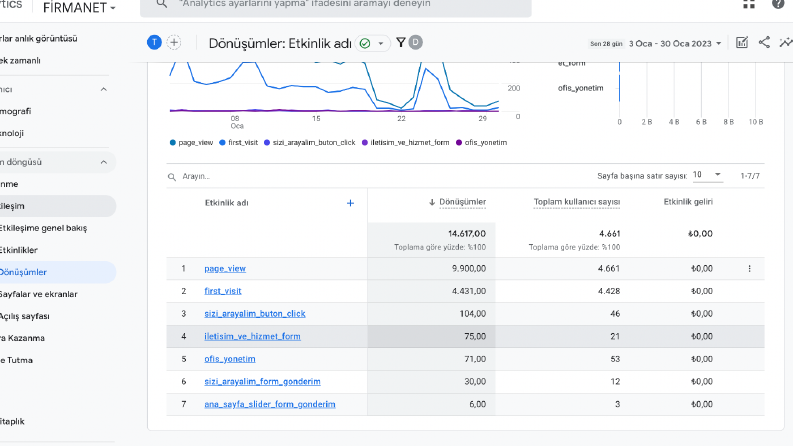Open the Demografi sidebar item
793x446 pixels.
click(x=16, y=111)
